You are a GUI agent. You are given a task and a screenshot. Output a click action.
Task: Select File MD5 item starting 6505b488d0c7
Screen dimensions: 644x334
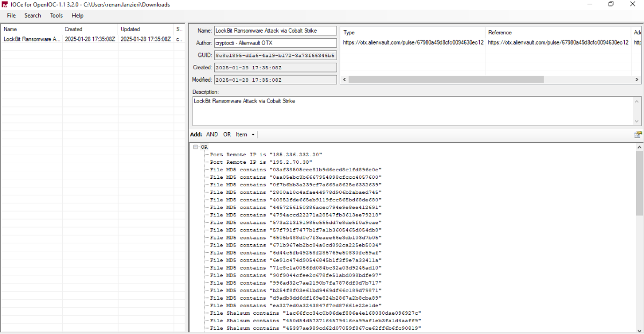(x=296, y=237)
